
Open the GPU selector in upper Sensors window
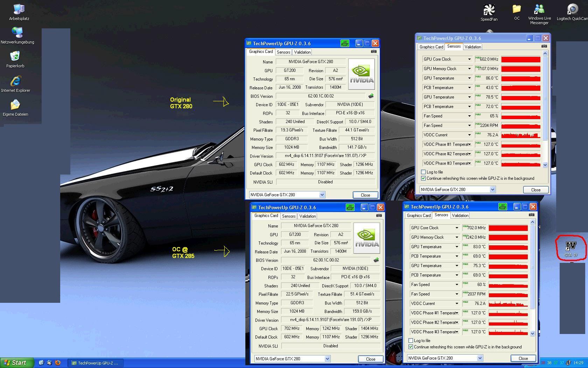tap(457, 190)
